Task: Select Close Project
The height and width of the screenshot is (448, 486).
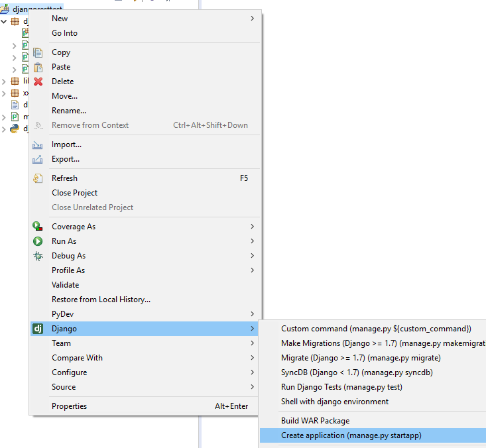Action: click(145, 193)
